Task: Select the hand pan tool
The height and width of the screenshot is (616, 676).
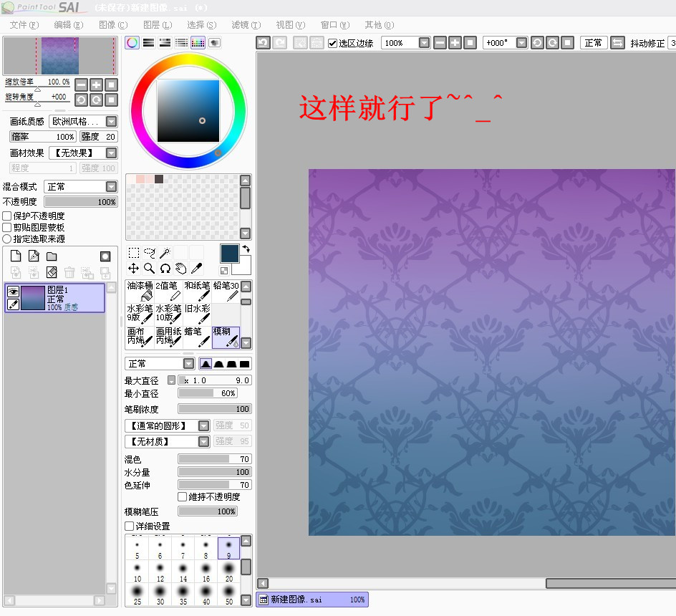Action: [x=180, y=269]
